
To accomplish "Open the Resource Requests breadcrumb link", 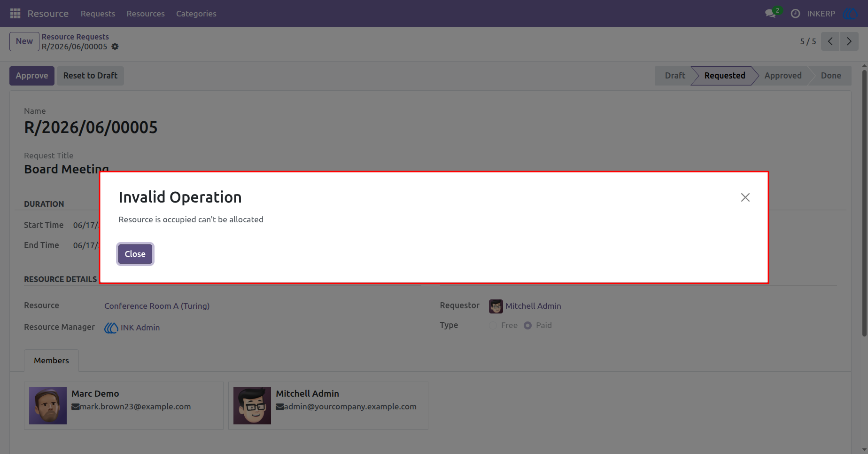I will (75, 37).
